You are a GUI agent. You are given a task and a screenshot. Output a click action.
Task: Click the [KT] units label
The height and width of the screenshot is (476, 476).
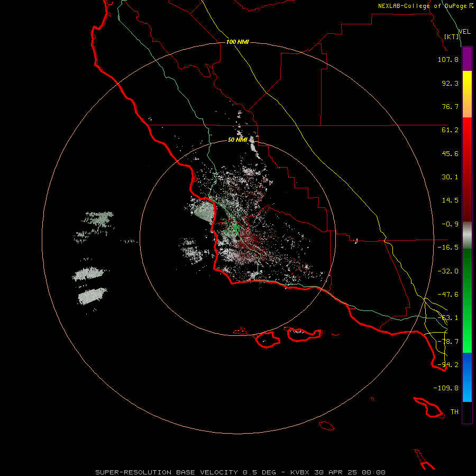(x=452, y=36)
